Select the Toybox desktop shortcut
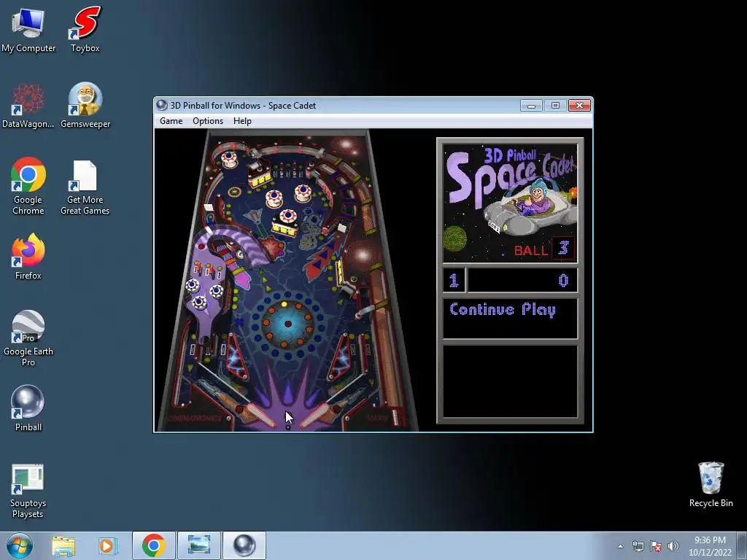The height and width of the screenshot is (560, 747). pos(85,29)
